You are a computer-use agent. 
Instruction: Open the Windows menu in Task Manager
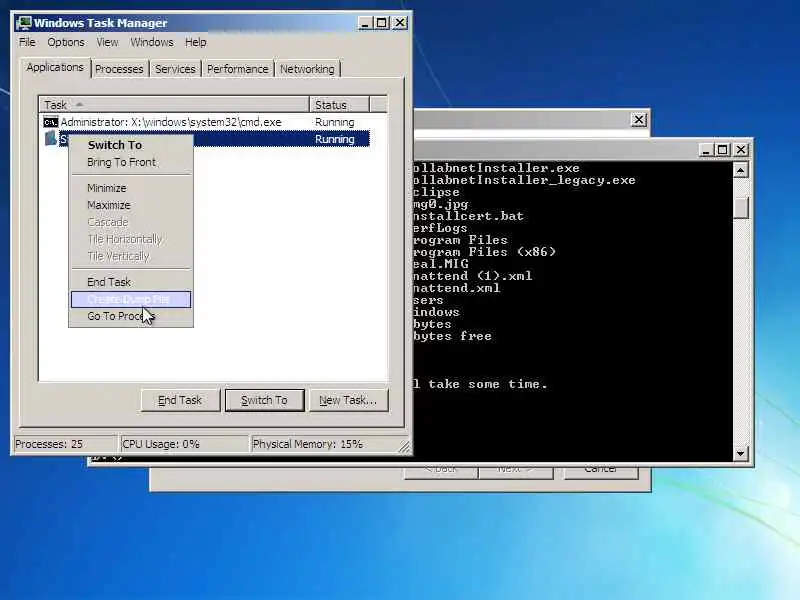(152, 42)
